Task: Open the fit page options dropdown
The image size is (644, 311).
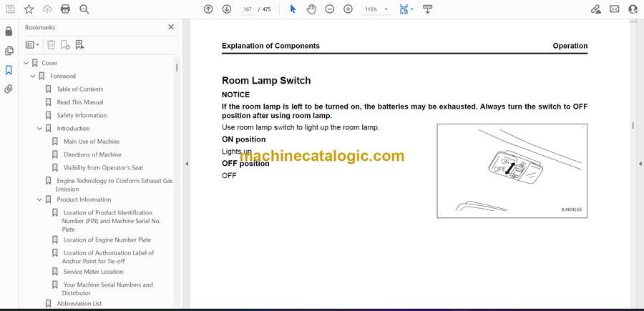Action: pos(406,9)
